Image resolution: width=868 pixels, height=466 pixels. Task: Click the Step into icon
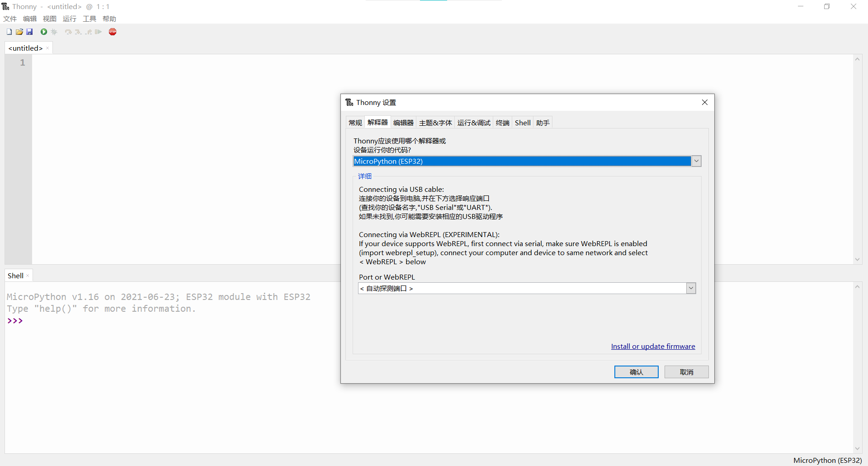click(78, 32)
